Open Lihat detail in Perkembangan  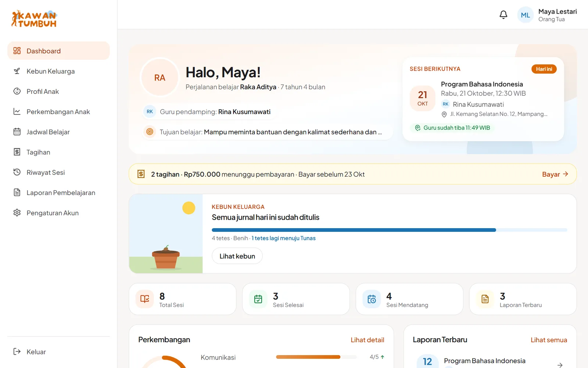coord(367,340)
